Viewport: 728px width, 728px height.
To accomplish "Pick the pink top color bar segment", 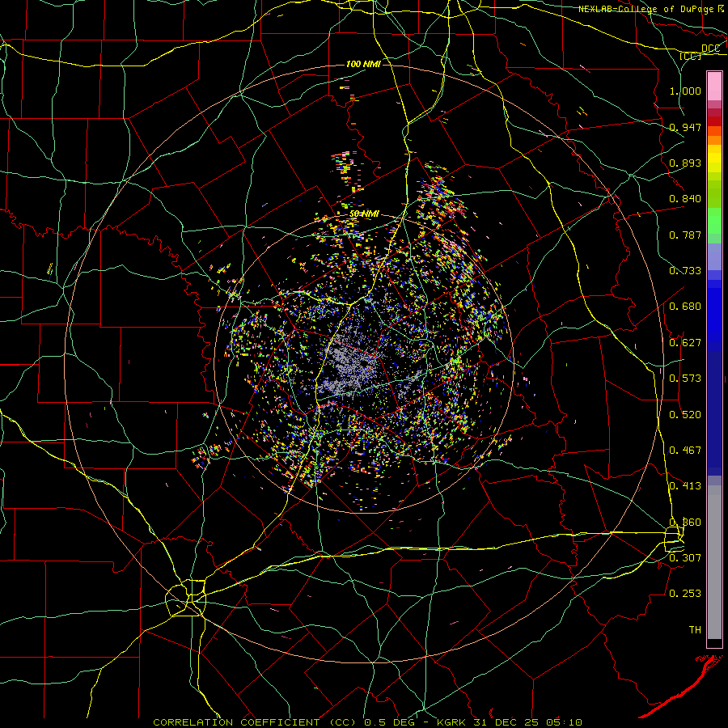I will 714,87.
